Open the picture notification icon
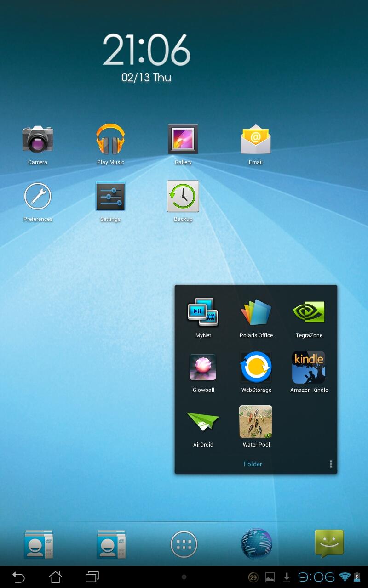The width and height of the screenshot is (368, 588). [270, 577]
